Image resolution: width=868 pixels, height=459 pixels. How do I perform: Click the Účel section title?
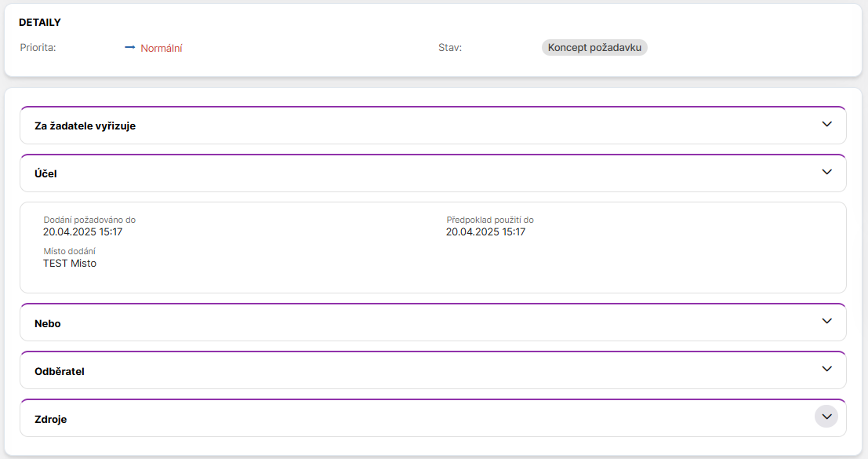tap(45, 173)
